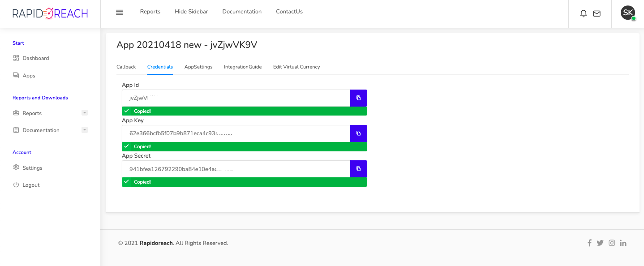Click the Settings gear icon
The image size is (644, 266).
(16, 167)
